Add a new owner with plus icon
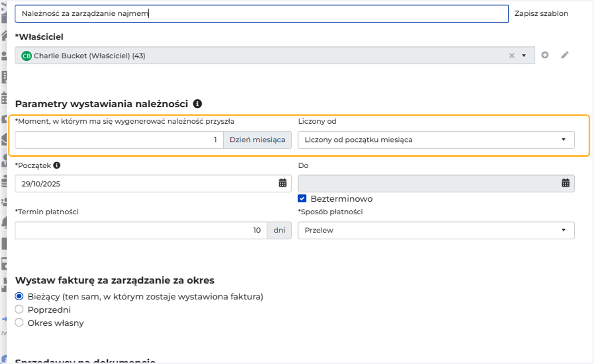Viewport: 594px width, 364px height. pyautogui.click(x=545, y=55)
